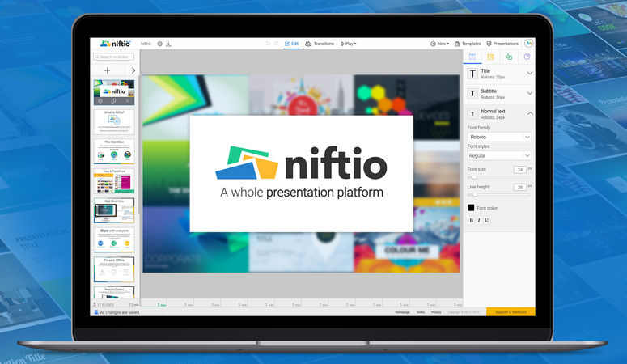Open the Play dropdown menu
This screenshot has width=627, height=364.
[349, 44]
